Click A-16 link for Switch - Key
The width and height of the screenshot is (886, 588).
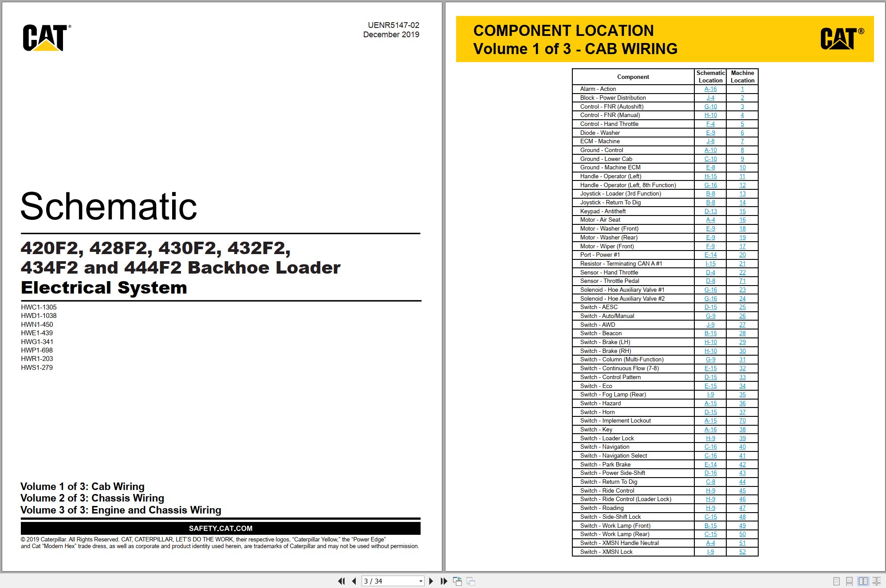point(710,430)
